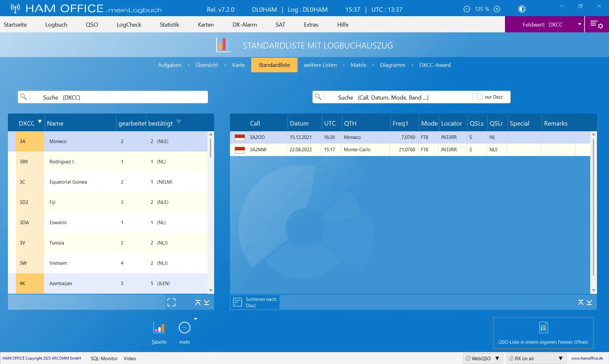Enable the nur Dxcc checkbox

[x=480, y=97]
